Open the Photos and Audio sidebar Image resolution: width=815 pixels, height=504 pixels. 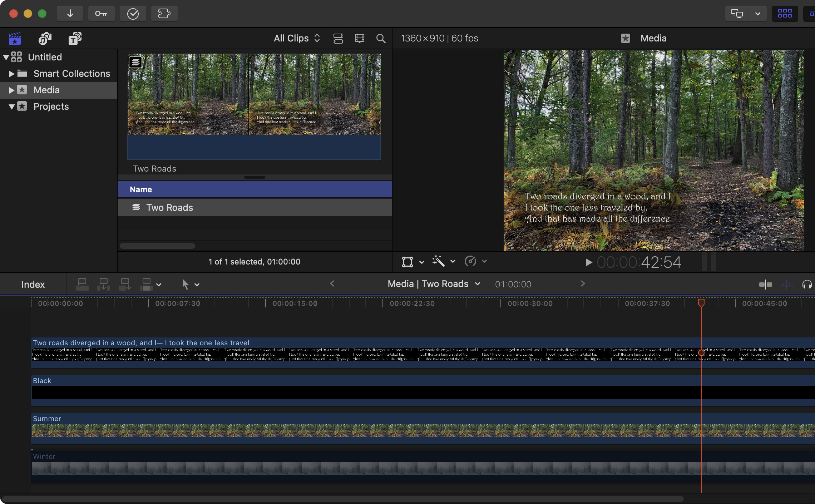click(x=45, y=38)
